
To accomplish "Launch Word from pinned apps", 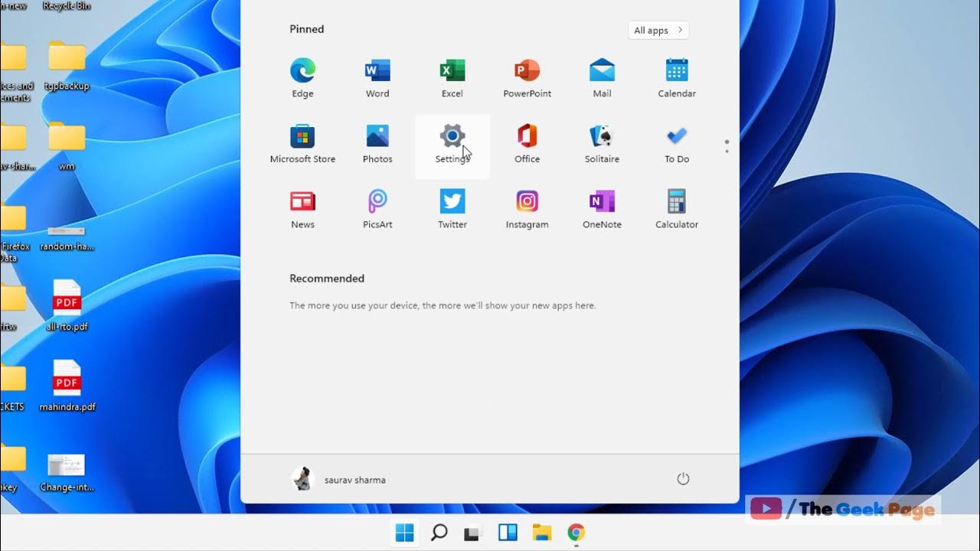I will [377, 79].
